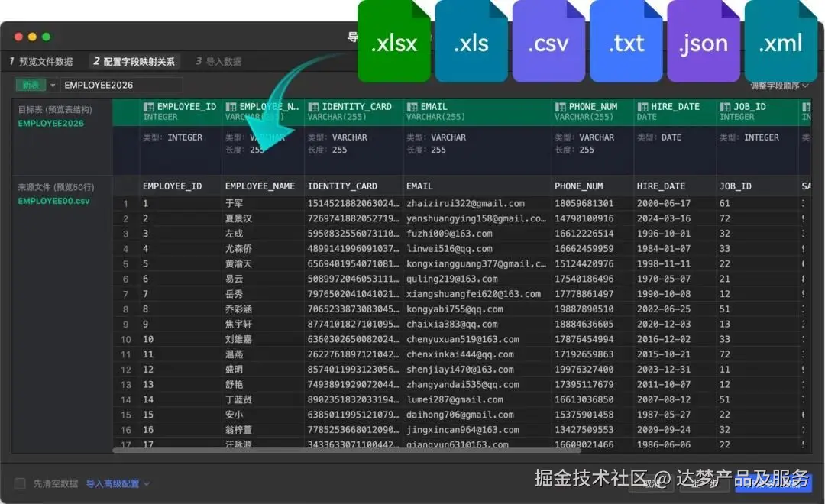Click email chaixia383@qq.com
825x504 pixels.
pos(452,324)
